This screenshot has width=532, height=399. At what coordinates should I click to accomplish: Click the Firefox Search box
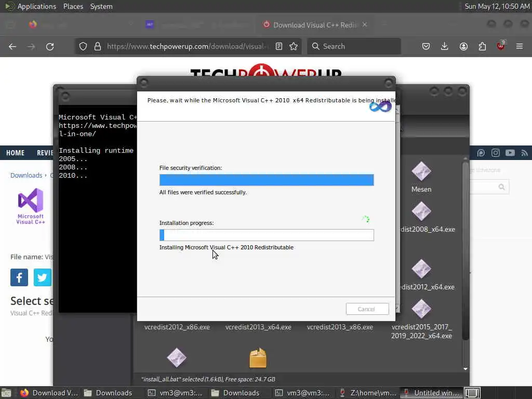(354, 46)
